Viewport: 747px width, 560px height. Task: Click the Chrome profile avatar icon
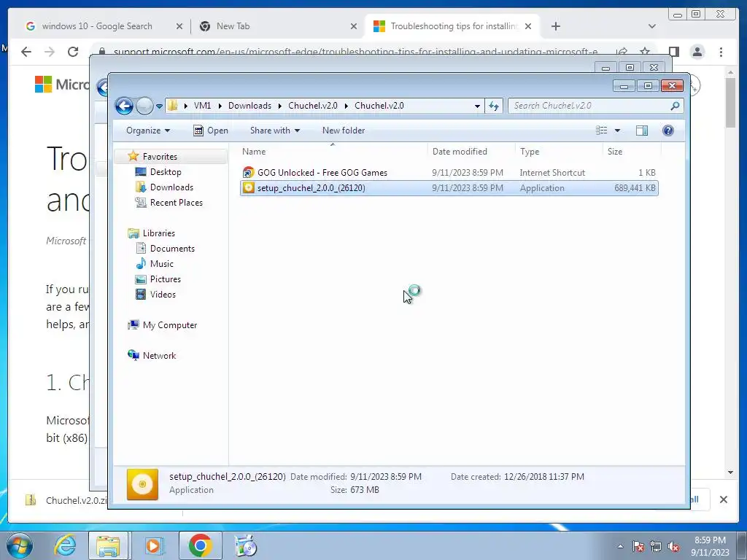pyautogui.click(x=697, y=52)
